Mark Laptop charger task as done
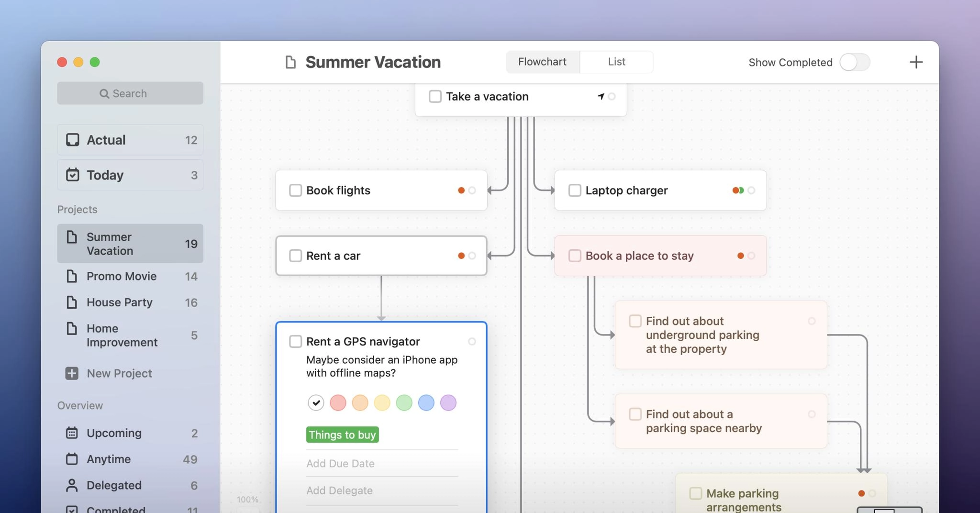This screenshot has height=513, width=980. [x=574, y=190]
